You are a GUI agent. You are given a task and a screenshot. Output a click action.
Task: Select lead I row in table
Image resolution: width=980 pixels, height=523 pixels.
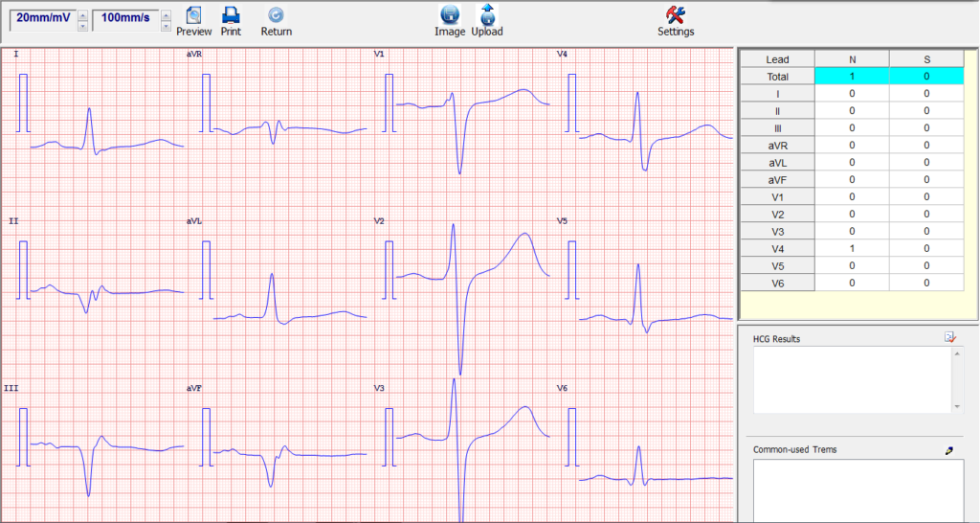853,94
